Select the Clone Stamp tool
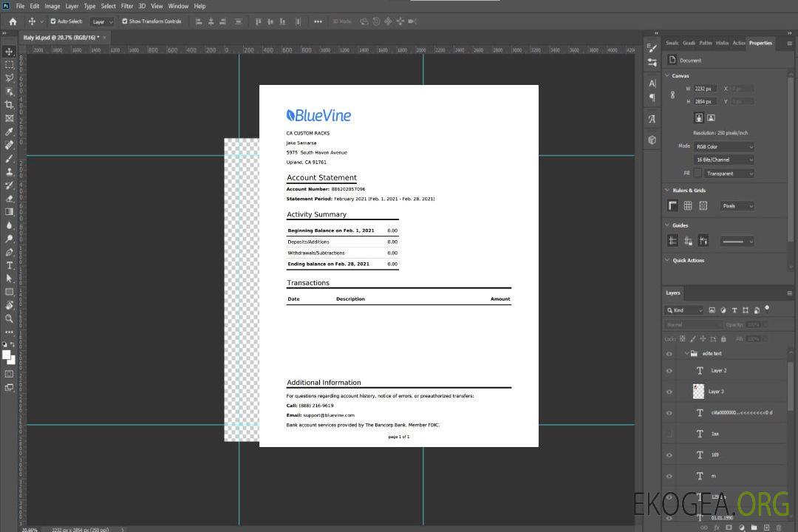Viewport: 798px width, 532px height. (x=9, y=171)
